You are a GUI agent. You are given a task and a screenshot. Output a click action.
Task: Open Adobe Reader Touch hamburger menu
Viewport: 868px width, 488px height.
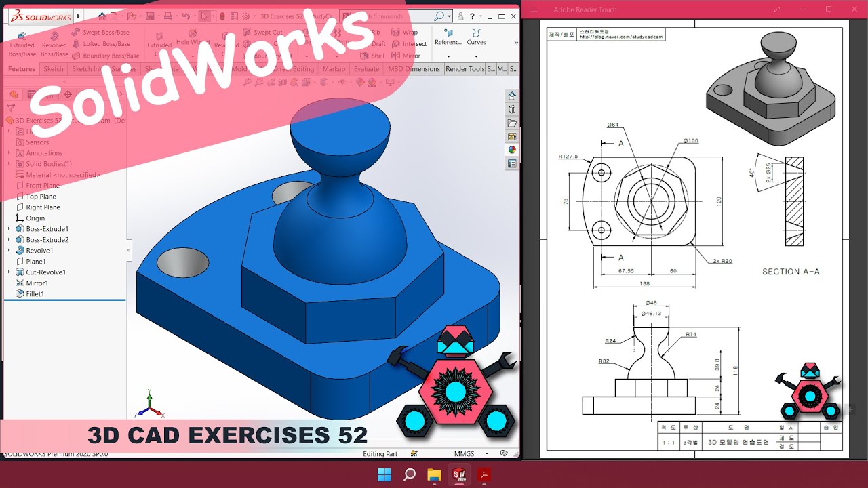pyautogui.click(x=534, y=9)
